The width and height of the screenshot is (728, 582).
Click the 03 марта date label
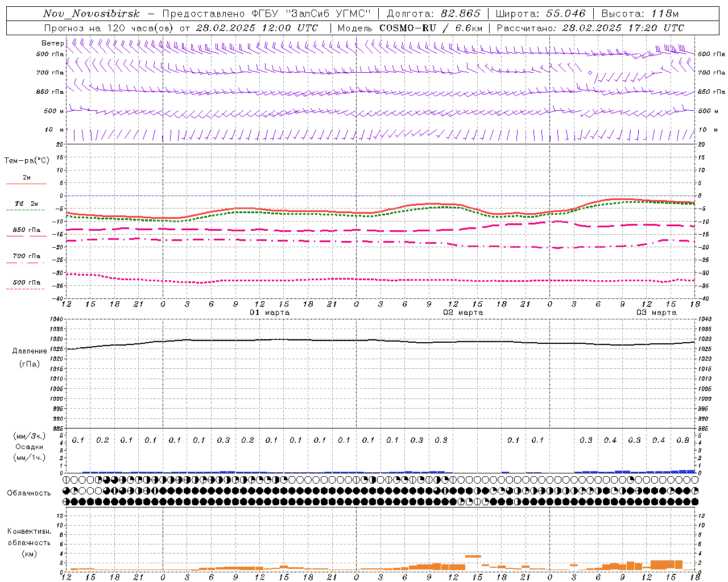pos(656,313)
